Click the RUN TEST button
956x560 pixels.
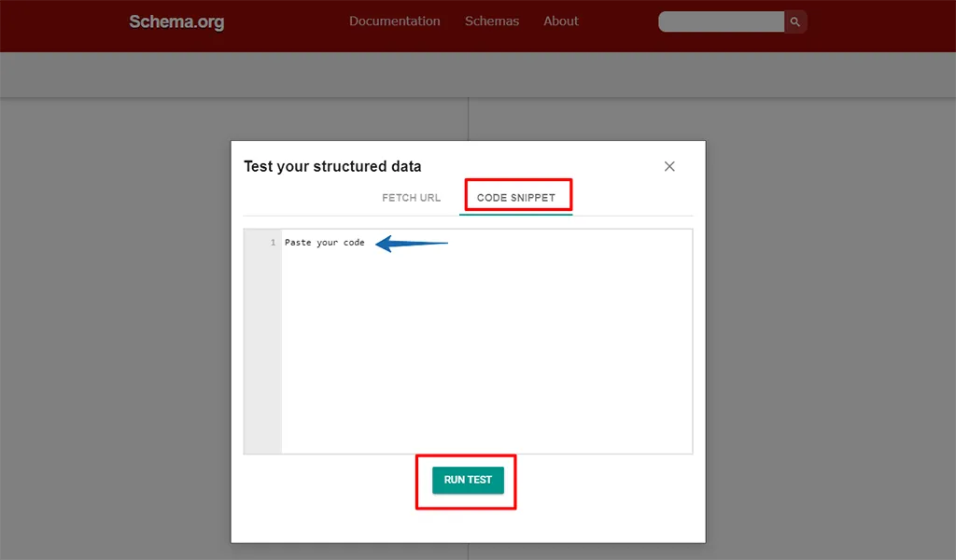point(468,480)
